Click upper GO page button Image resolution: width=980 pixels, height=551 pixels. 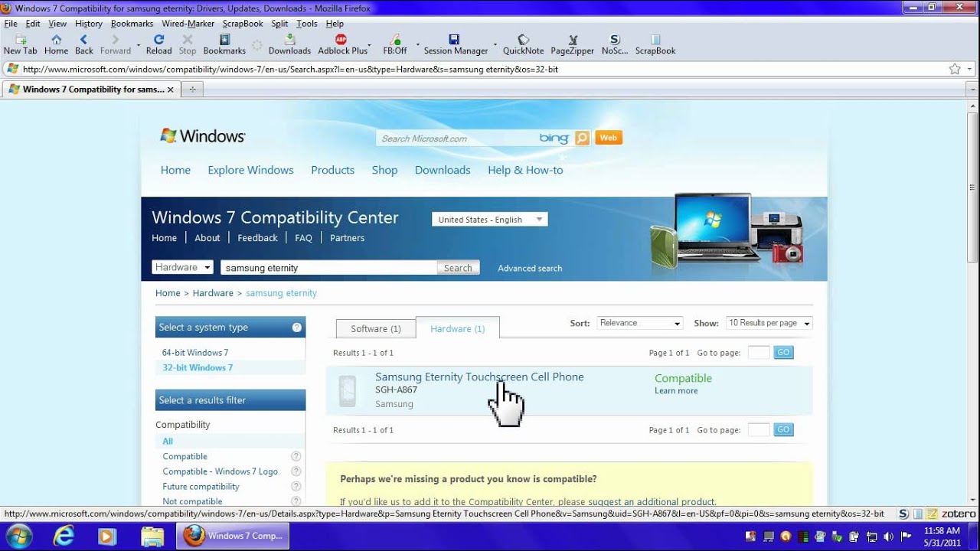pos(783,352)
